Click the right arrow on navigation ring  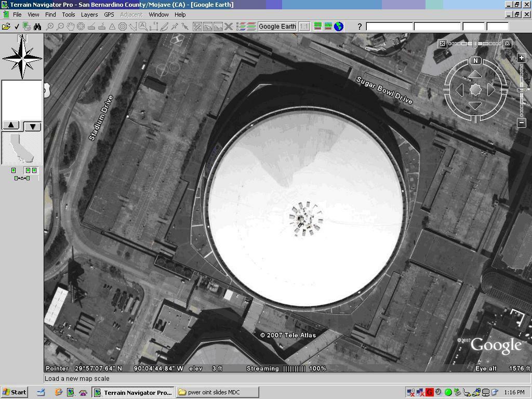[490, 90]
